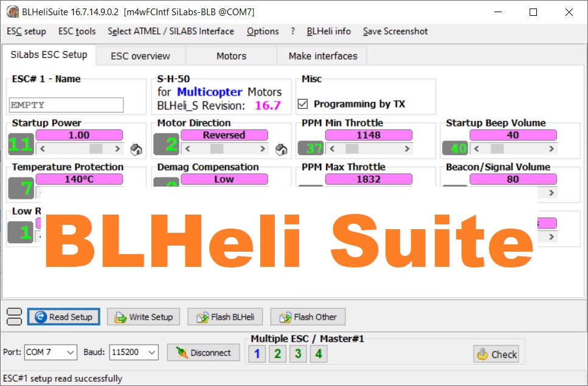The height and width of the screenshot is (386, 588).
Task: Decrease Motor Direction with left arrow
Action: click(187, 149)
